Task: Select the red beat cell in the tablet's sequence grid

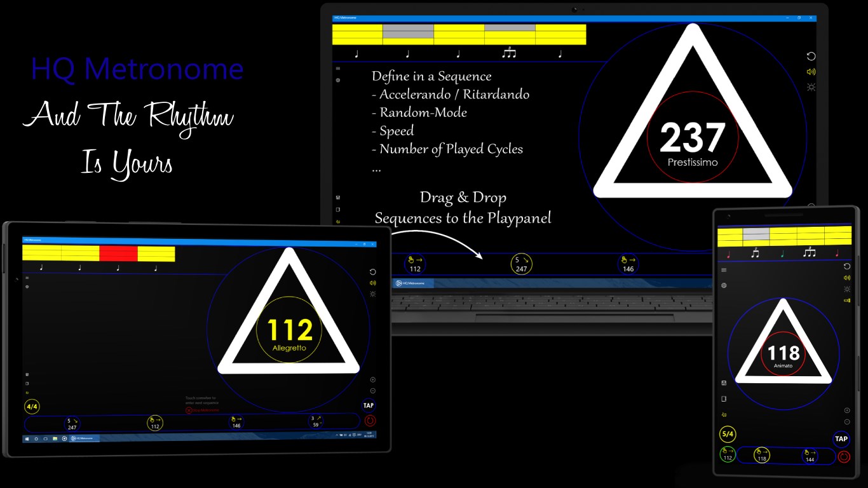Action: coord(118,254)
